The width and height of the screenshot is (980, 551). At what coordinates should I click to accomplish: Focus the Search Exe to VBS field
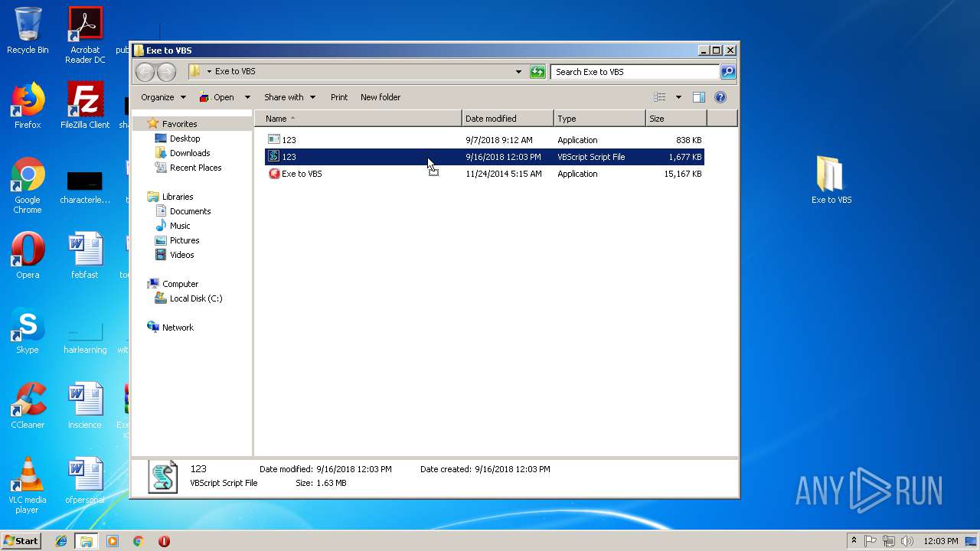[635, 72]
